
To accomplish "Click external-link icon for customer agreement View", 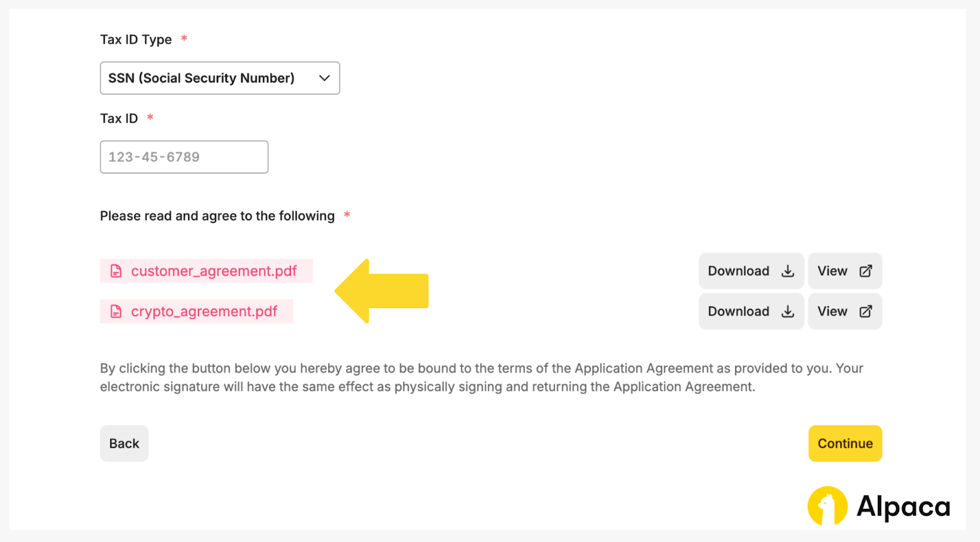I will (865, 271).
